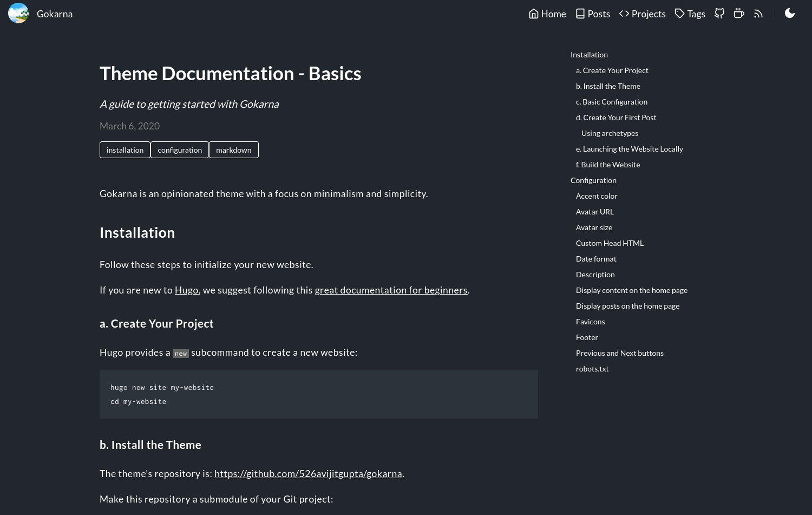Viewport: 812px width, 515px height.
Task: Click the inline 'new' code snippet
Action: tap(181, 354)
